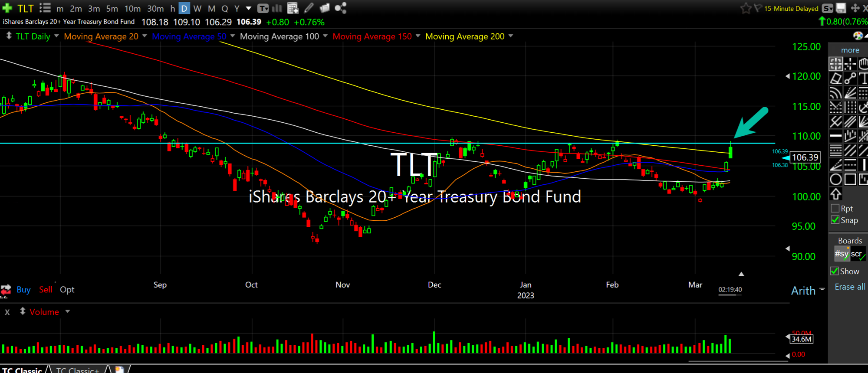Click the add indicator table-plus icon

click(x=293, y=8)
